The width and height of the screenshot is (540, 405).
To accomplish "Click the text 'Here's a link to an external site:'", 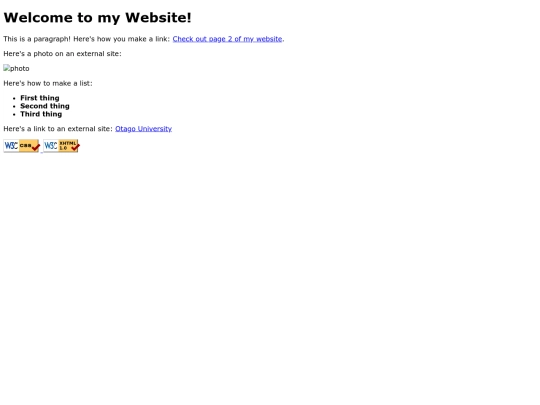I will click(x=58, y=129).
